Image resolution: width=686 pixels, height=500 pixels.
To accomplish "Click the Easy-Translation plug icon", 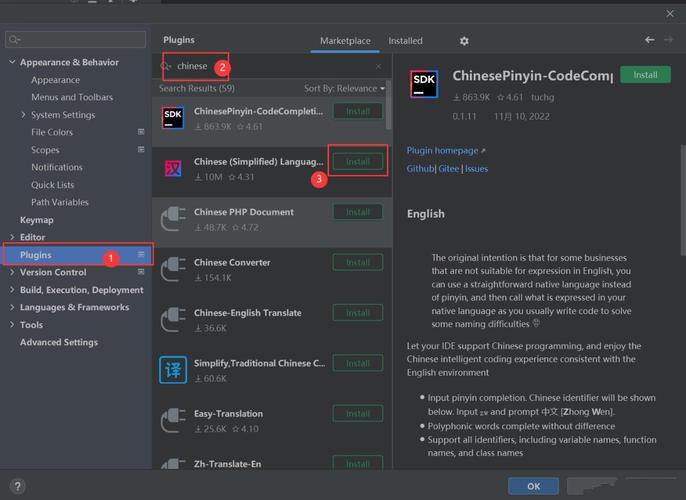I will (x=173, y=420).
